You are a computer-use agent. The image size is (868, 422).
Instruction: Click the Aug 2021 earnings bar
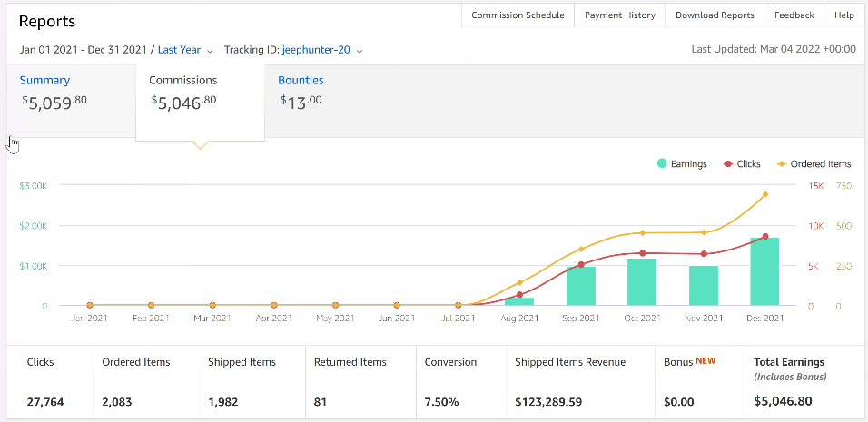click(519, 301)
